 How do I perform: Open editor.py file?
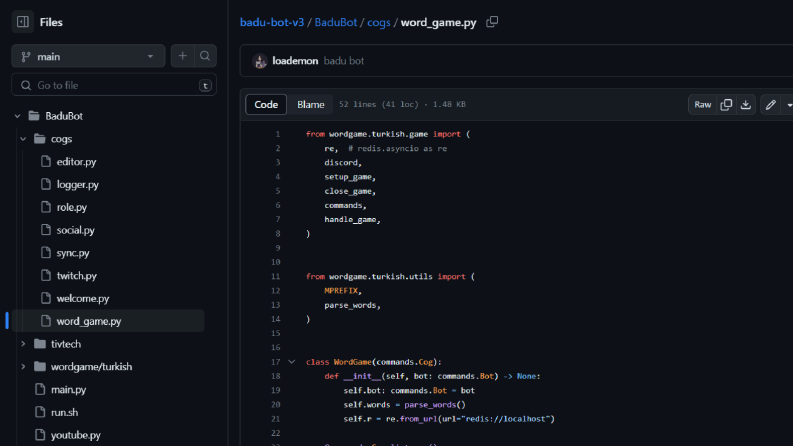pos(76,162)
